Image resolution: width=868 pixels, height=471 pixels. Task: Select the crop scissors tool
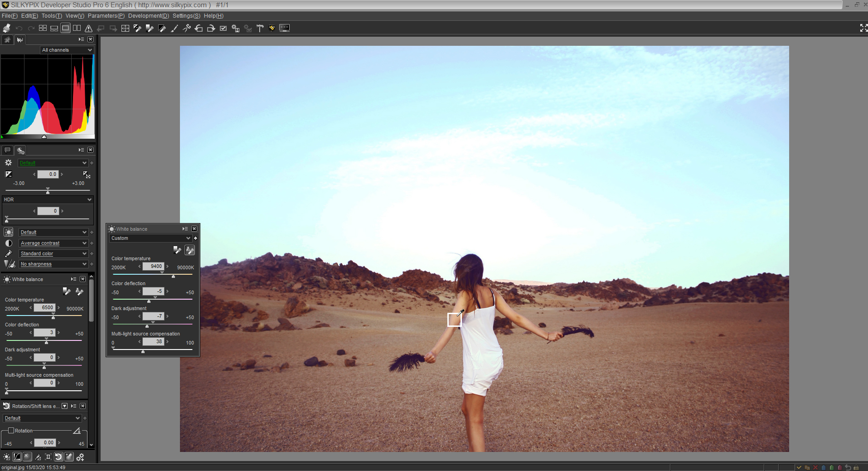186,28
